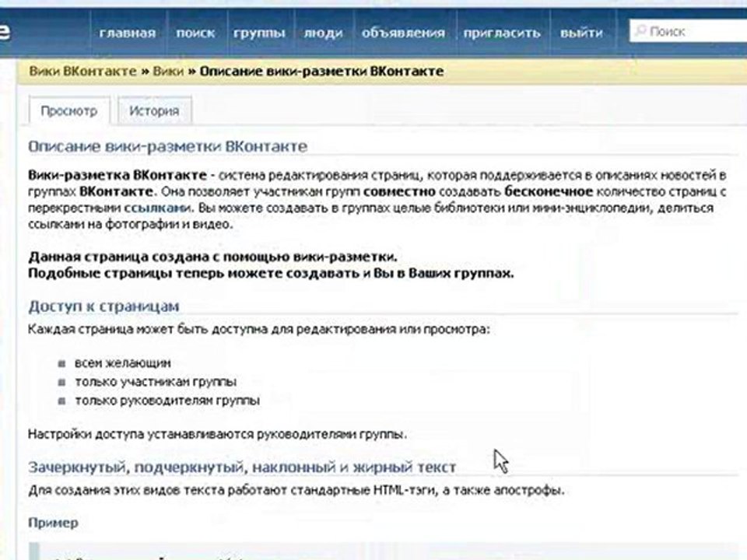The image size is (747, 560).
Task: Click bold line Подобные страницы теперь можете создавать
Action: click(271, 273)
